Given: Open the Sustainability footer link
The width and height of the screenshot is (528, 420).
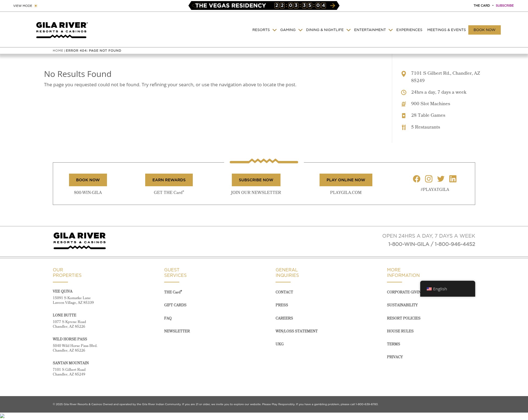Looking at the screenshot, I should tap(402, 305).
